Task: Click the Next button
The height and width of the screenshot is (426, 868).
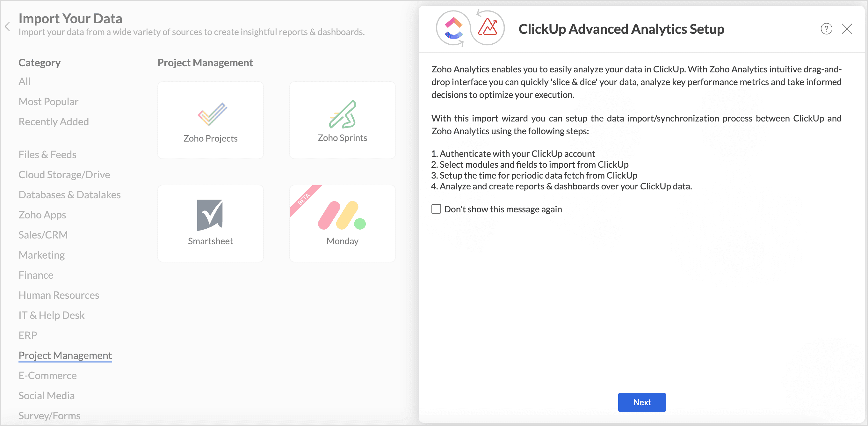Action: coord(641,402)
